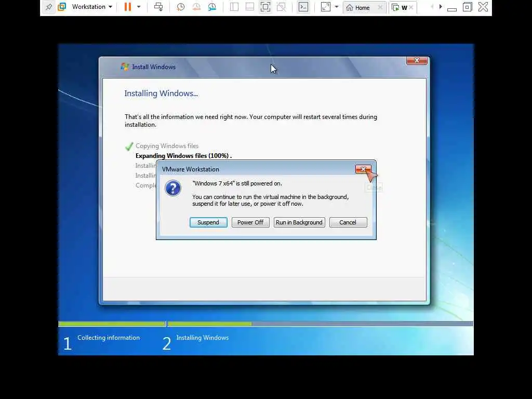
Task: Click the pin toolbar icon
Action: click(x=49, y=7)
